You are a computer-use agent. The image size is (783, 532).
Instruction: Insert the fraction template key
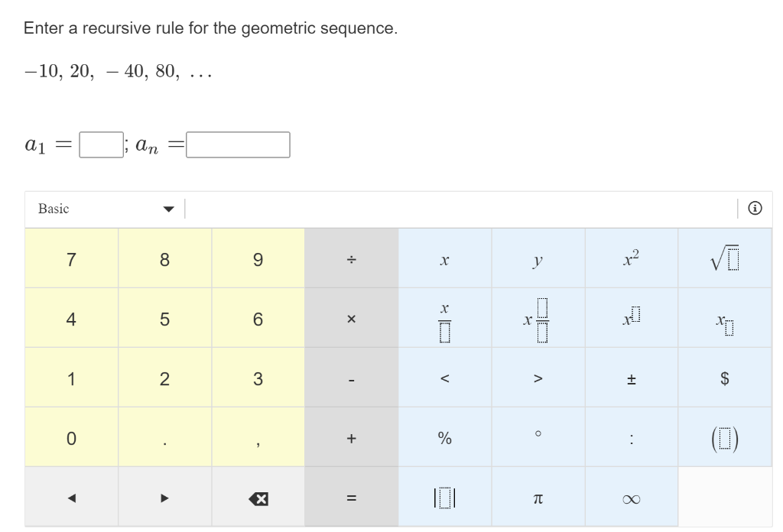pos(444,317)
